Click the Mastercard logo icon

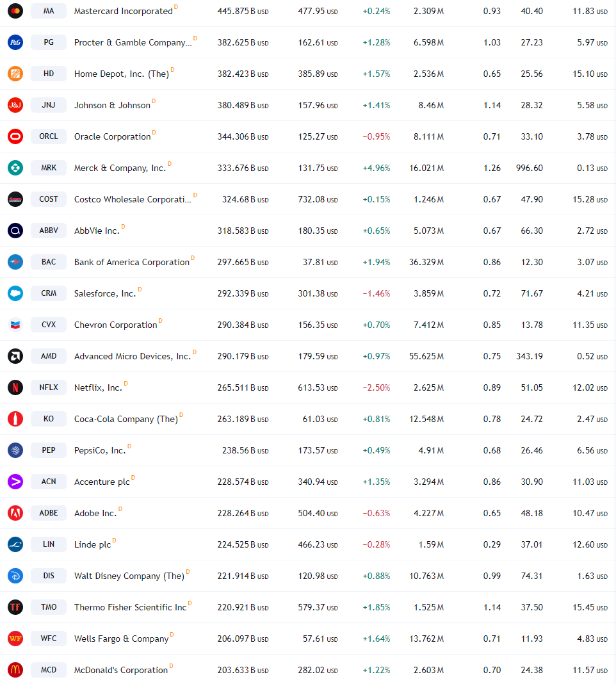tap(15, 11)
